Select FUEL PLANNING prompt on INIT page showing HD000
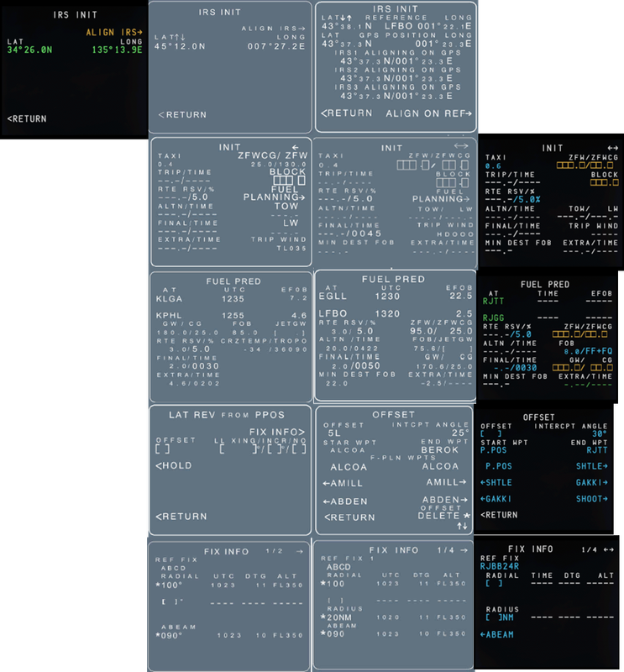 point(441,196)
